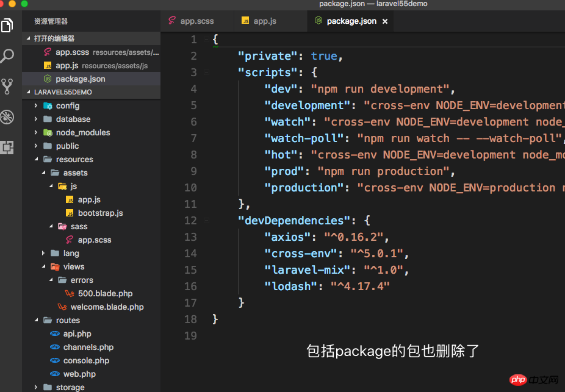Click the Blade icon beside 500.blade.php
Screen dimensions: 565x392
click(70, 293)
